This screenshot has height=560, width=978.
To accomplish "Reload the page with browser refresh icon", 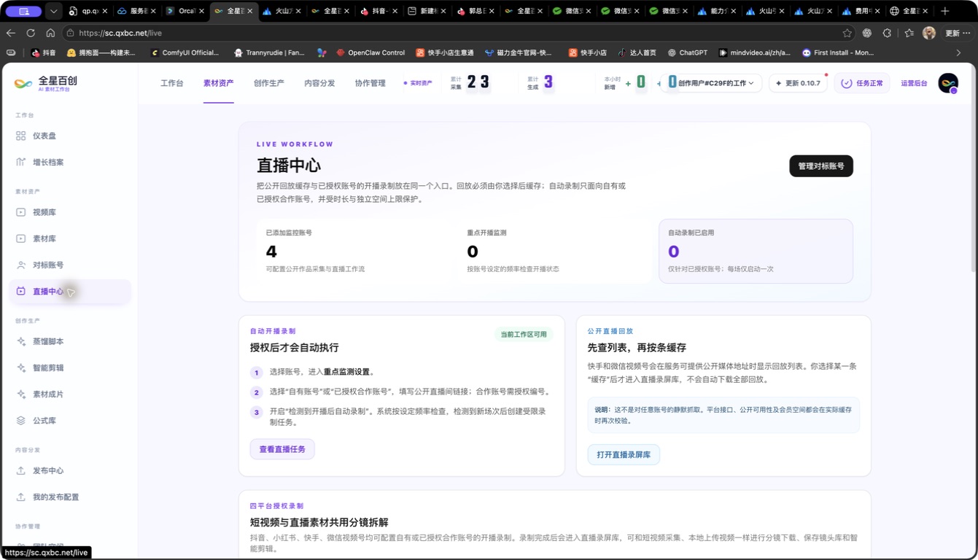I will 31,33.
